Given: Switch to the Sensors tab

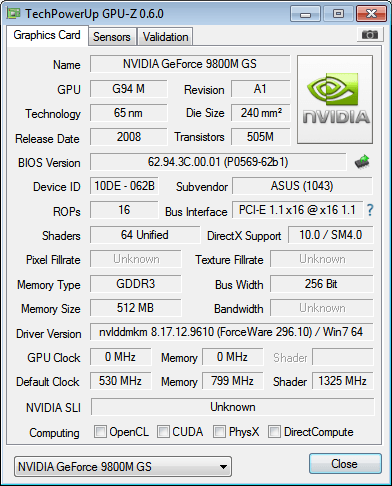Looking at the screenshot, I should point(112,37).
